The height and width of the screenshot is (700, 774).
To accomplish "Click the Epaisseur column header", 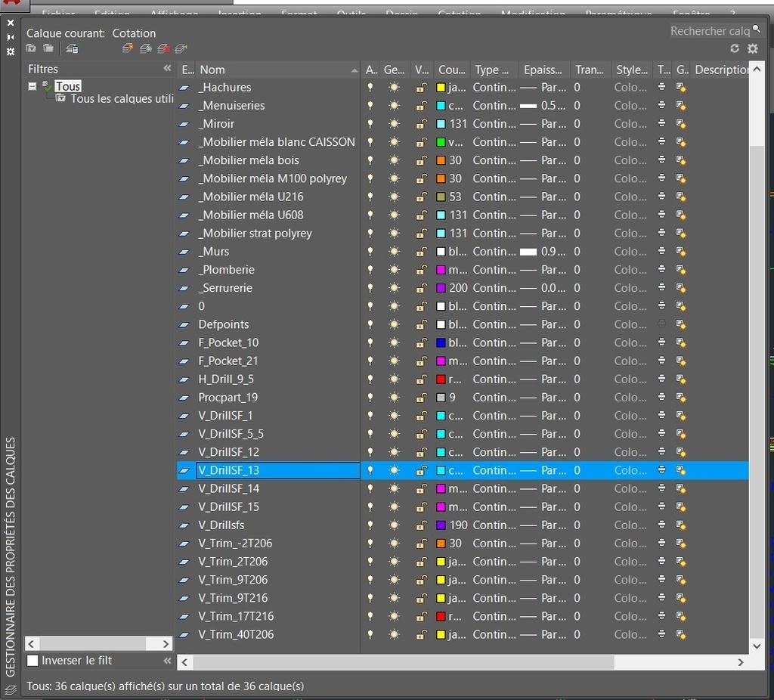I will pos(542,70).
